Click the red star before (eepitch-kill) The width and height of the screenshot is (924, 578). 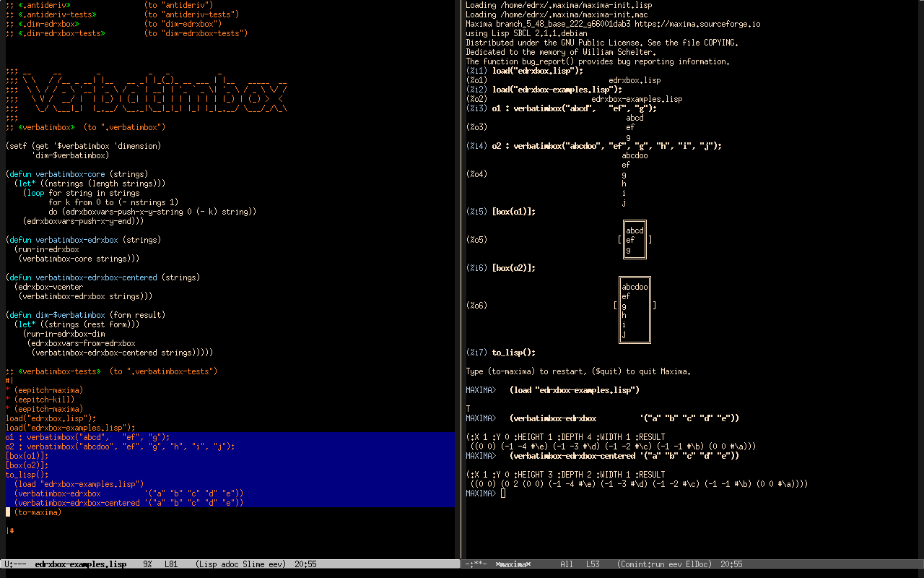(x=7, y=400)
